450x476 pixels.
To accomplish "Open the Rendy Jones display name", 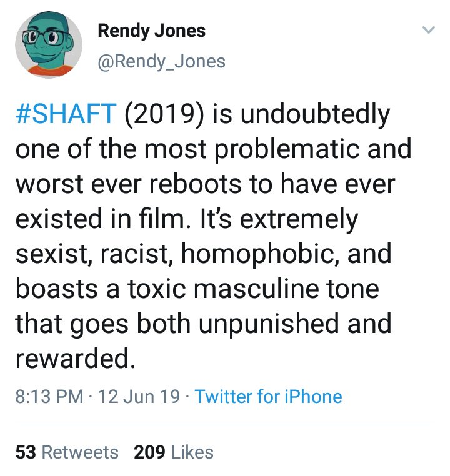I will coord(151,31).
